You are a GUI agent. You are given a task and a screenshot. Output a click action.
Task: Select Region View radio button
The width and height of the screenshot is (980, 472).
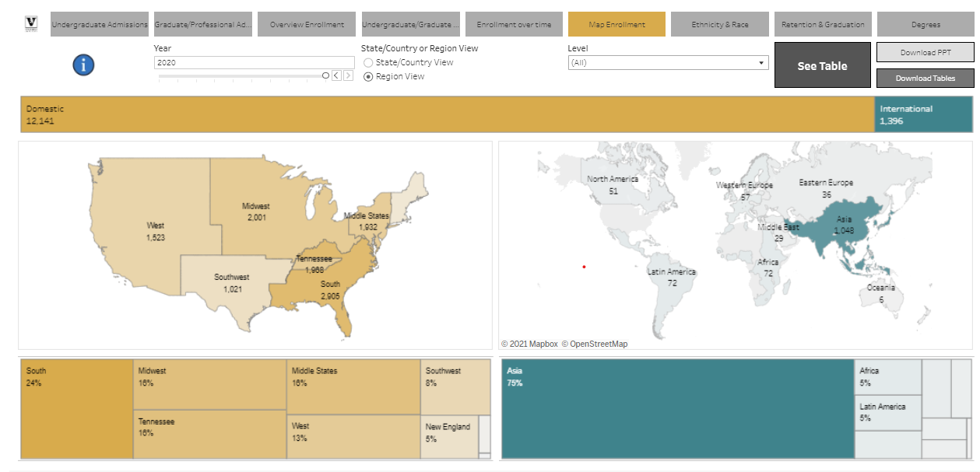(x=368, y=76)
